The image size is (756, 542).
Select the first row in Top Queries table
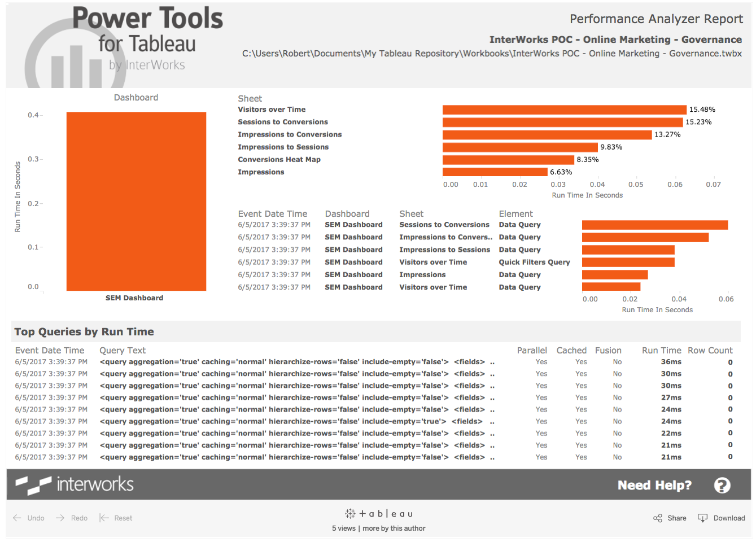pyautogui.click(x=294, y=361)
